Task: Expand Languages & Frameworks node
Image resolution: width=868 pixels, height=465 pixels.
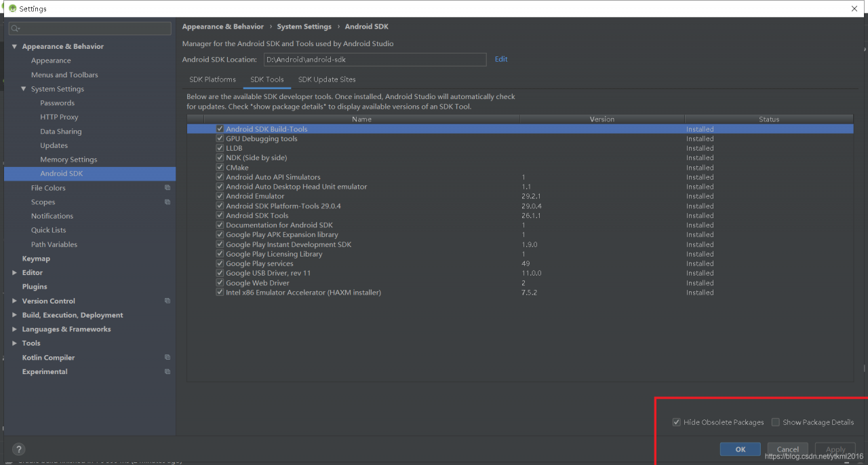Action: tap(15, 329)
